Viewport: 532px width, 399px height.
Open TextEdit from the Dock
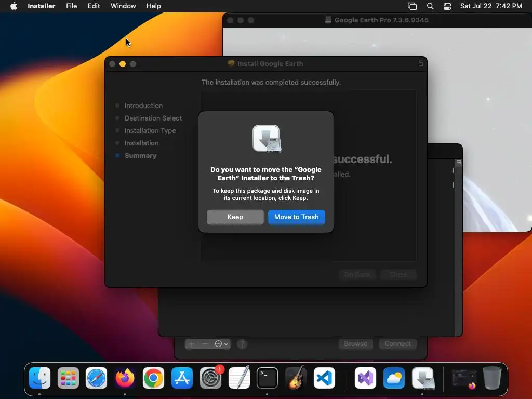pos(239,378)
